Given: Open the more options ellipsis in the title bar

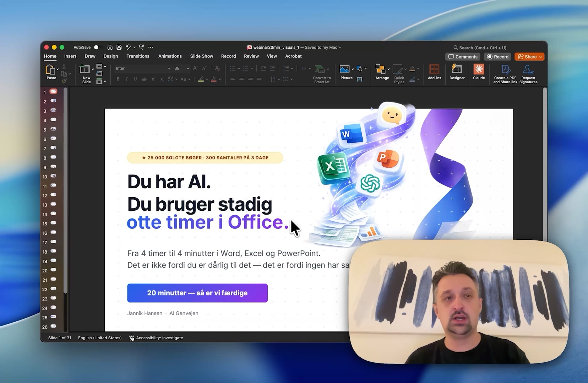Looking at the screenshot, I should coord(151,47).
